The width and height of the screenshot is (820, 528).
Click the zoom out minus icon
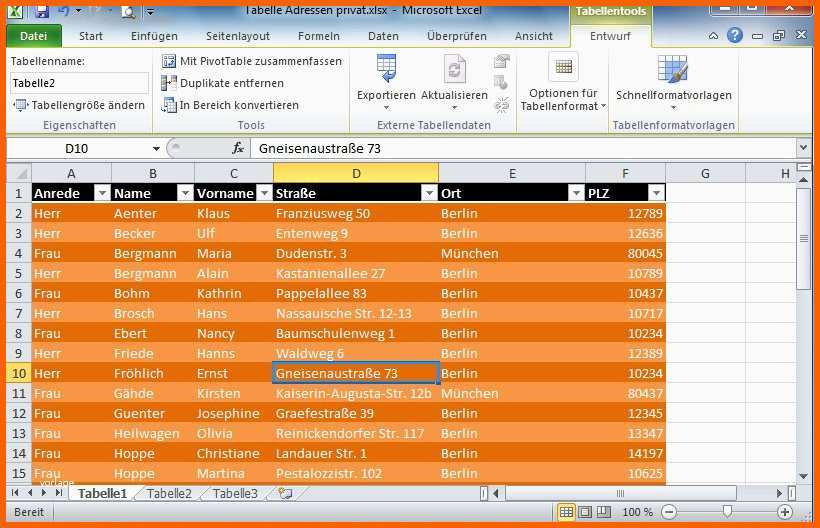pyautogui.click(x=669, y=512)
